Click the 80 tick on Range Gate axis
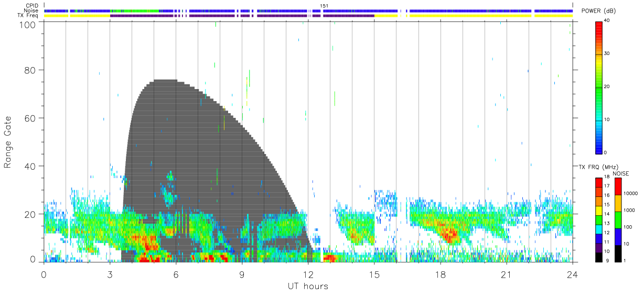 pos(30,70)
